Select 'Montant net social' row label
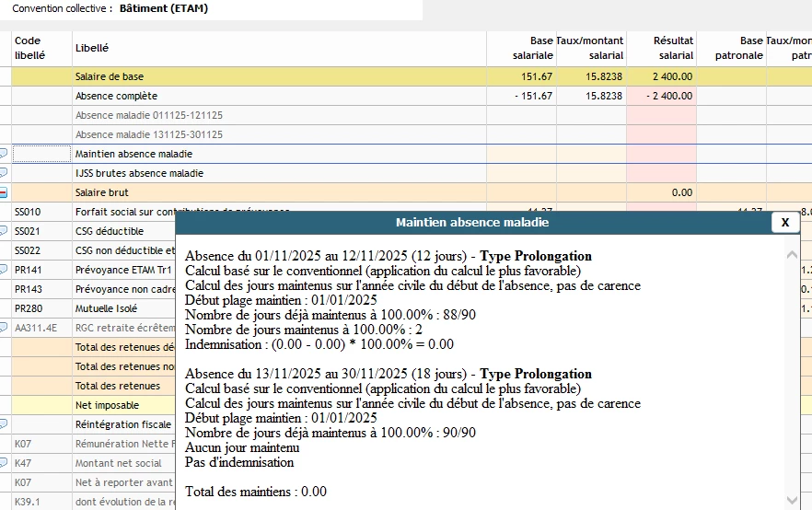 click(x=118, y=463)
